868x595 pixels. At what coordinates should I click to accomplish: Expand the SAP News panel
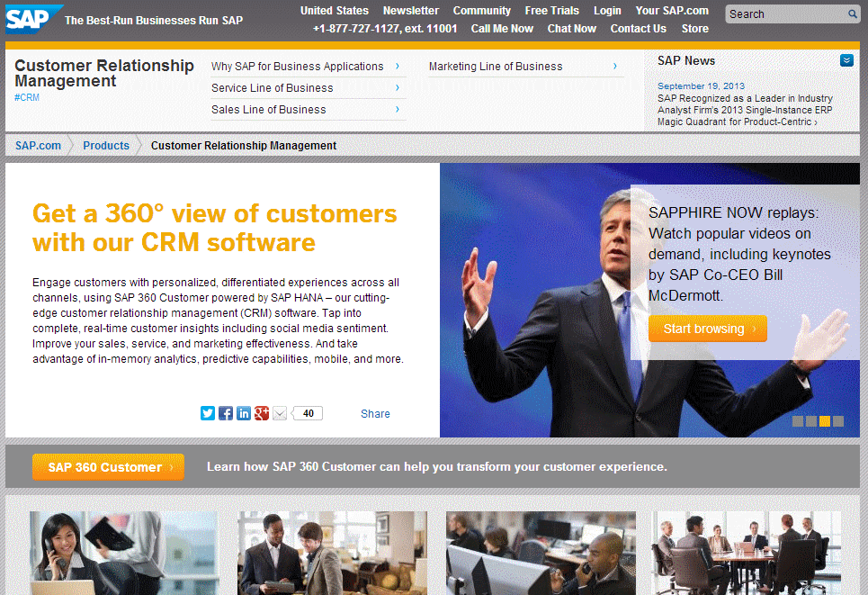[846, 60]
